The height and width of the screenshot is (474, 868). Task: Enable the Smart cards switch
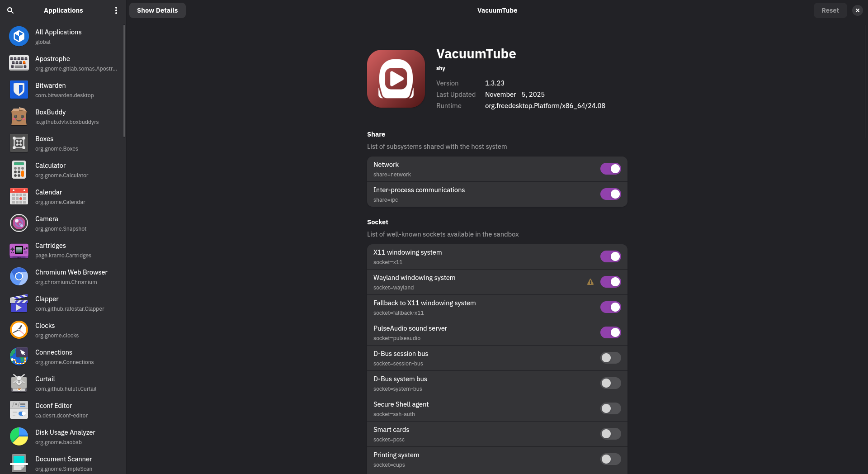click(x=610, y=434)
